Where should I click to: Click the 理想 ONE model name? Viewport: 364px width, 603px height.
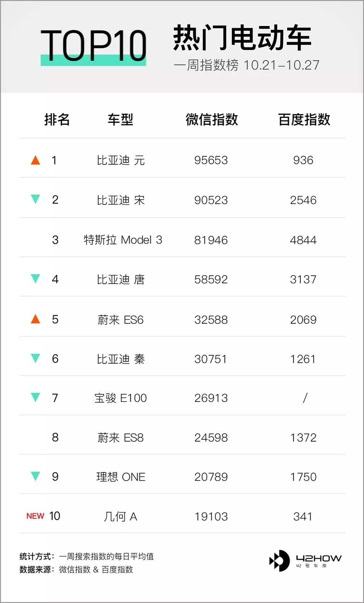120,477
